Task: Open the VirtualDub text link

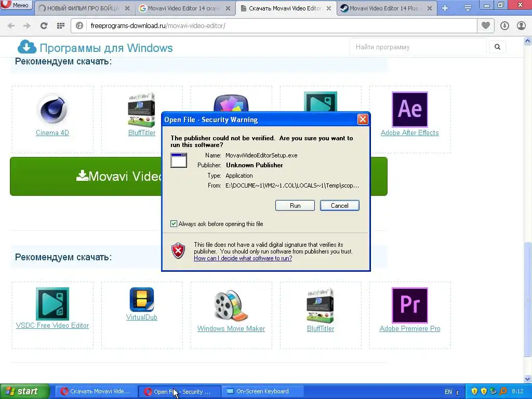Action: [141, 317]
